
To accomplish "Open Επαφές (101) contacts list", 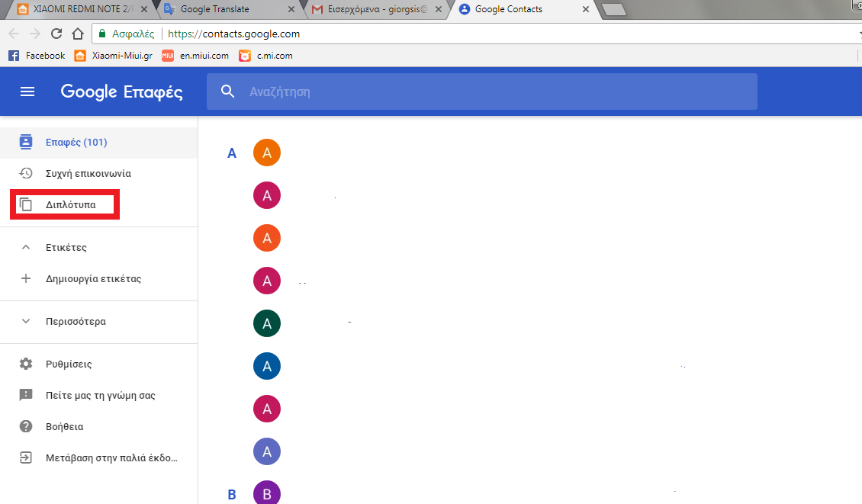I will click(x=99, y=143).
